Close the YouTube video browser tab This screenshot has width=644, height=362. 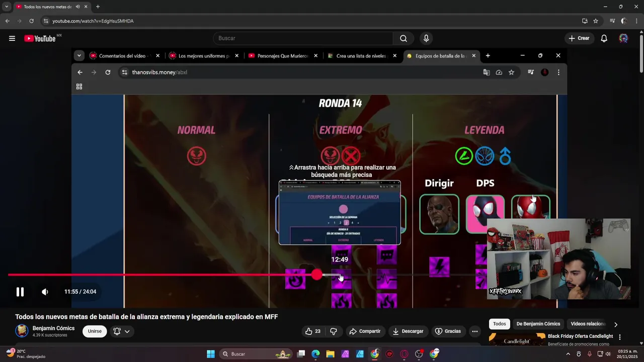point(86,7)
